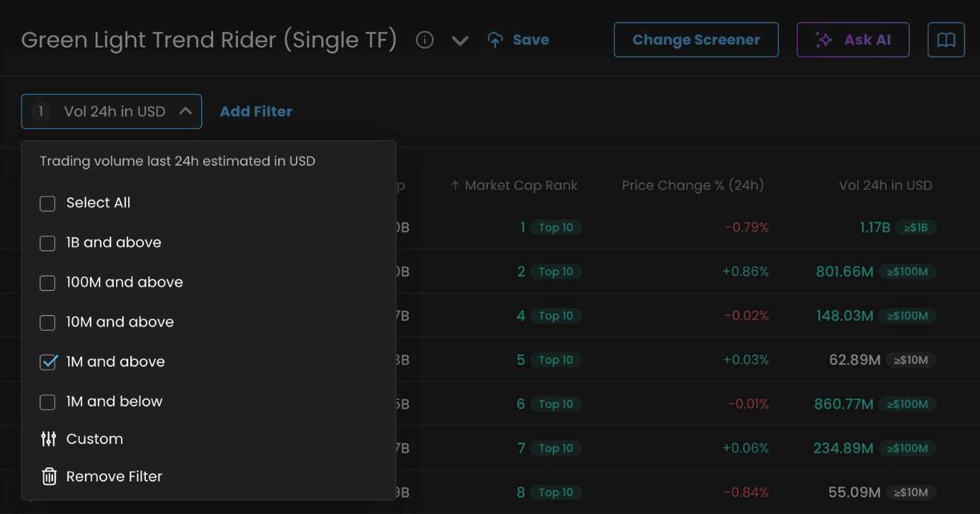Click the Add Filter link
This screenshot has width=980, height=514.
[256, 112]
